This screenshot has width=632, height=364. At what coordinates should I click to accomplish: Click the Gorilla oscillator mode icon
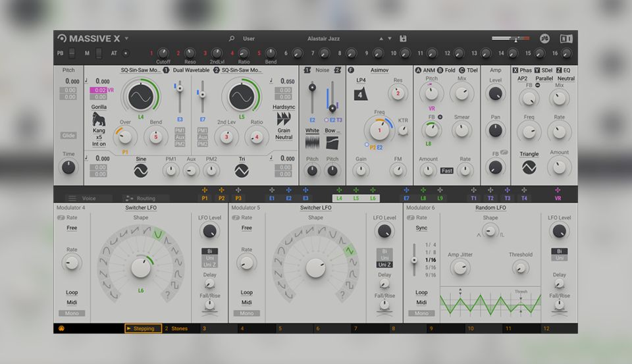[99, 119]
